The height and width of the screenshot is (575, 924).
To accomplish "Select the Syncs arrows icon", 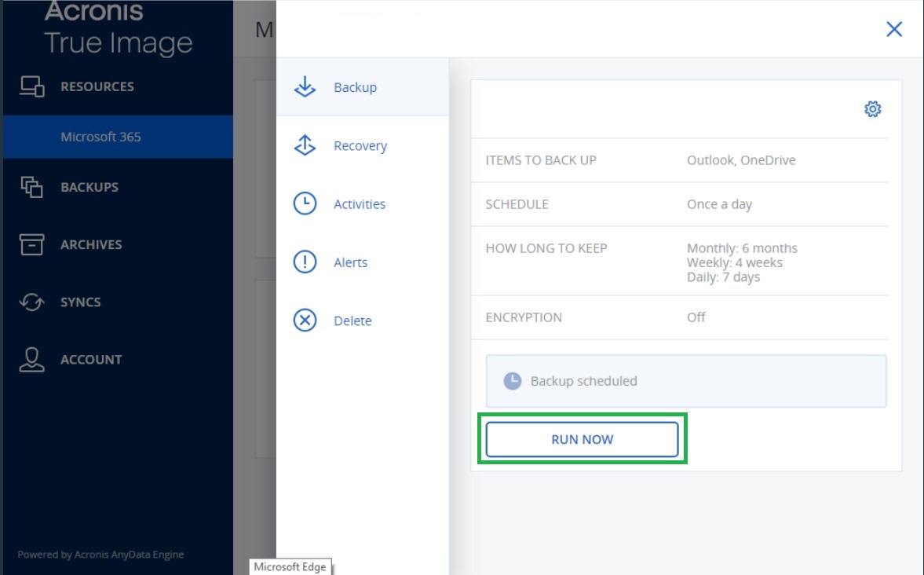I will (x=31, y=302).
